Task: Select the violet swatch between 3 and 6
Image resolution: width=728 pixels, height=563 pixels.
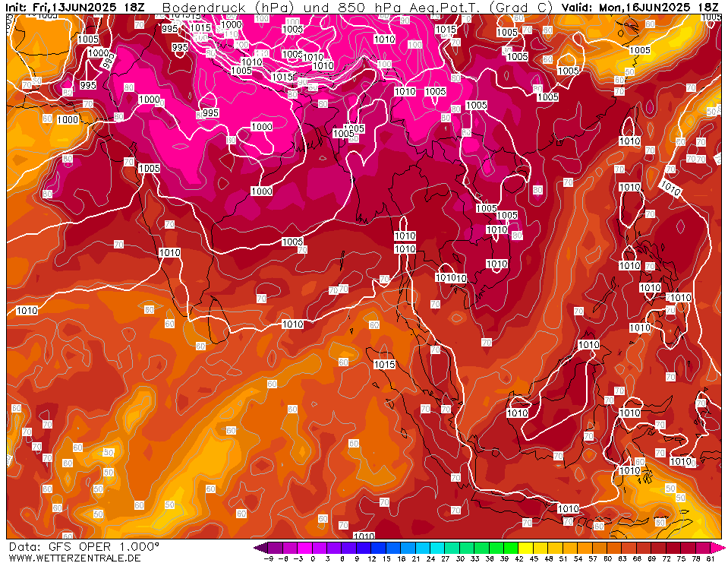Action: (335, 547)
